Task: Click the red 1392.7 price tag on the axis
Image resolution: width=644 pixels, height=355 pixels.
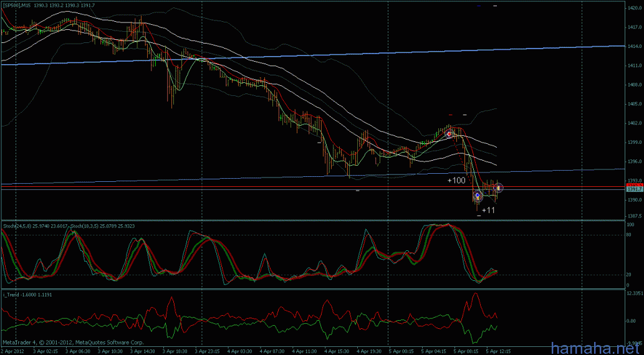Action: coord(635,186)
